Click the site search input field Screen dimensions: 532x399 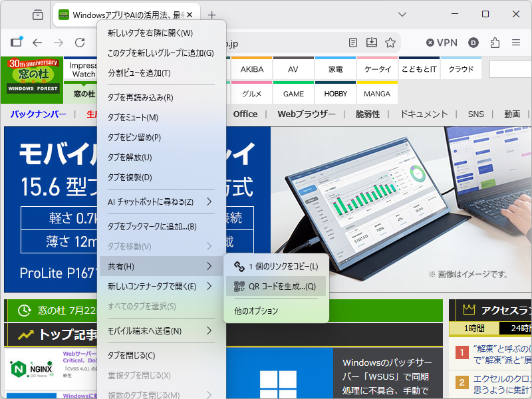(x=511, y=69)
